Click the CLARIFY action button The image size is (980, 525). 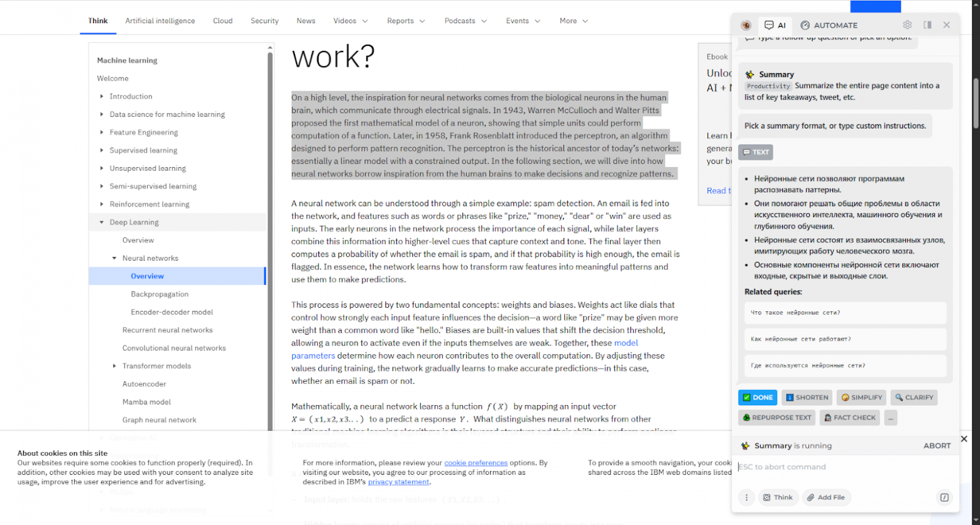(x=914, y=398)
